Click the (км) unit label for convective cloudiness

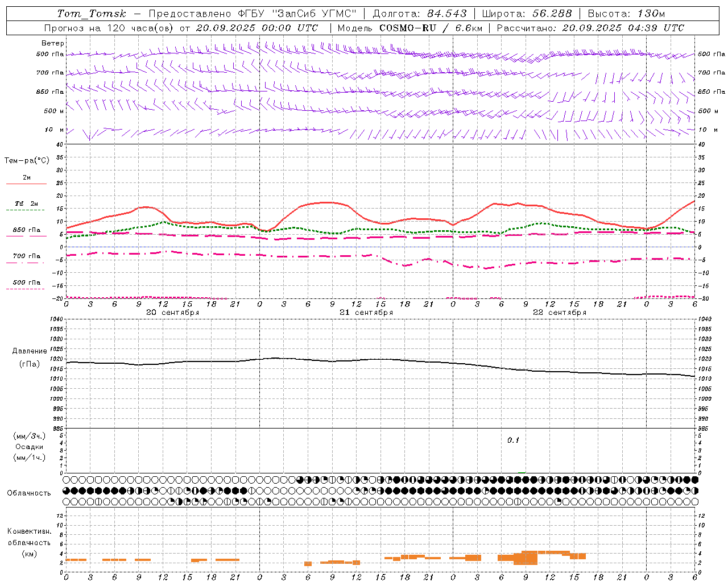(30, 554)
